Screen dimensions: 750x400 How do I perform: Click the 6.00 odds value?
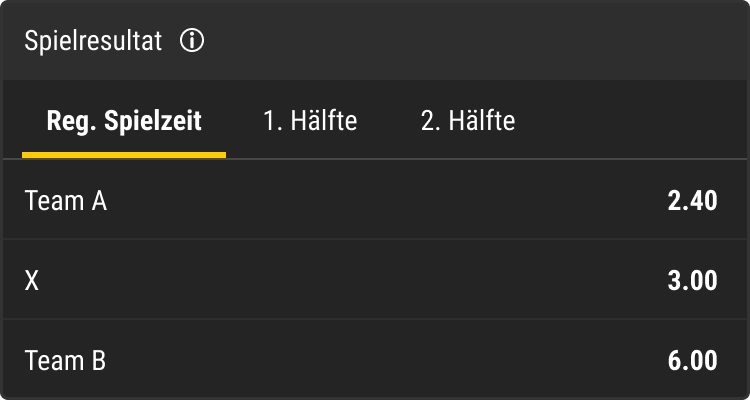(x=692, y=361)
